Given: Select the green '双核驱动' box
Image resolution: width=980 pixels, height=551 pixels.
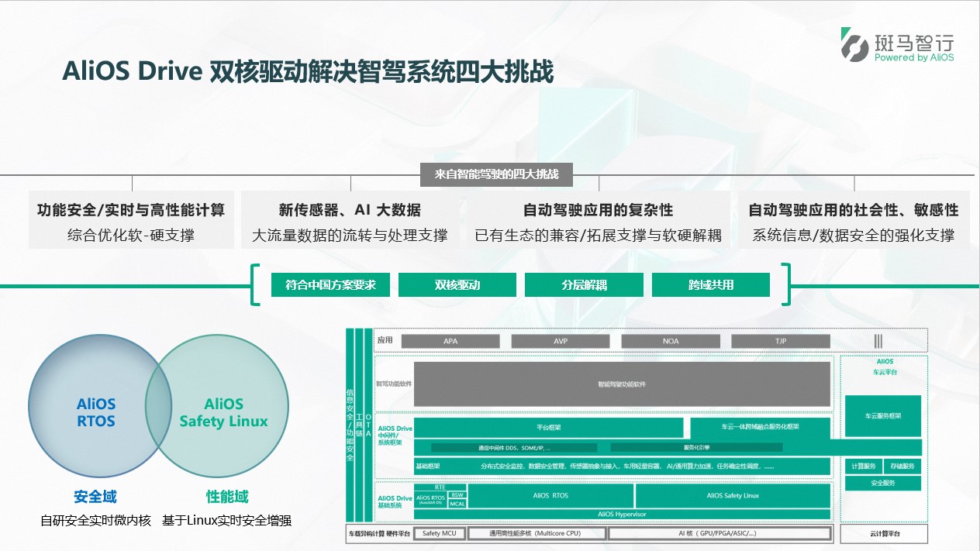Looking at the screenshot, I should point(457,284).
